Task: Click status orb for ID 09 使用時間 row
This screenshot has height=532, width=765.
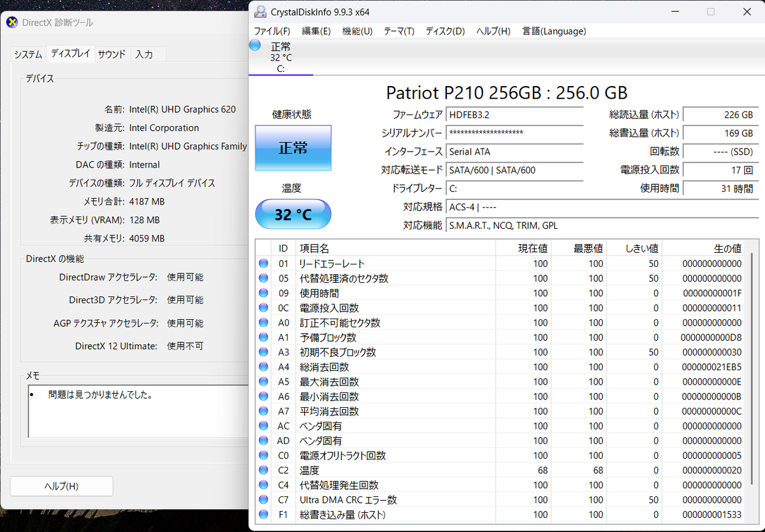Action: [263, 293]
